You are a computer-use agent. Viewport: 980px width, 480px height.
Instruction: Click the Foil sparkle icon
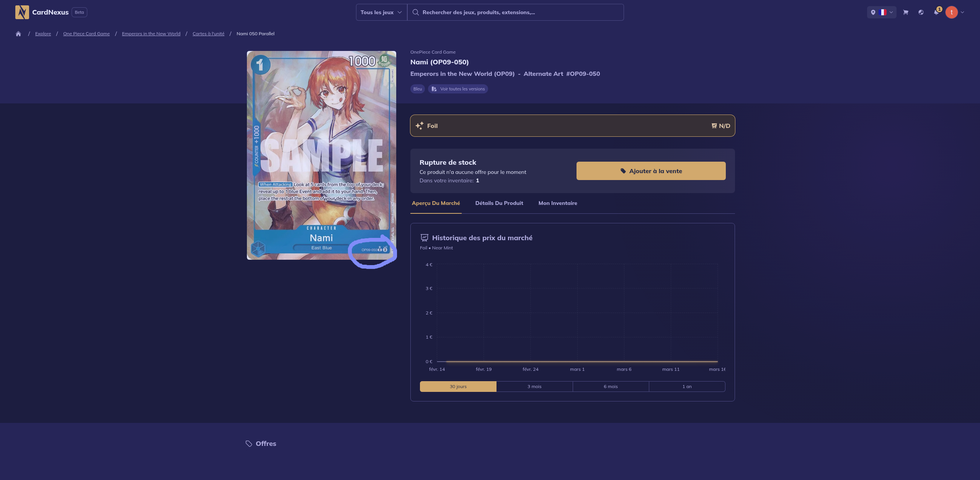click(420, 126)
